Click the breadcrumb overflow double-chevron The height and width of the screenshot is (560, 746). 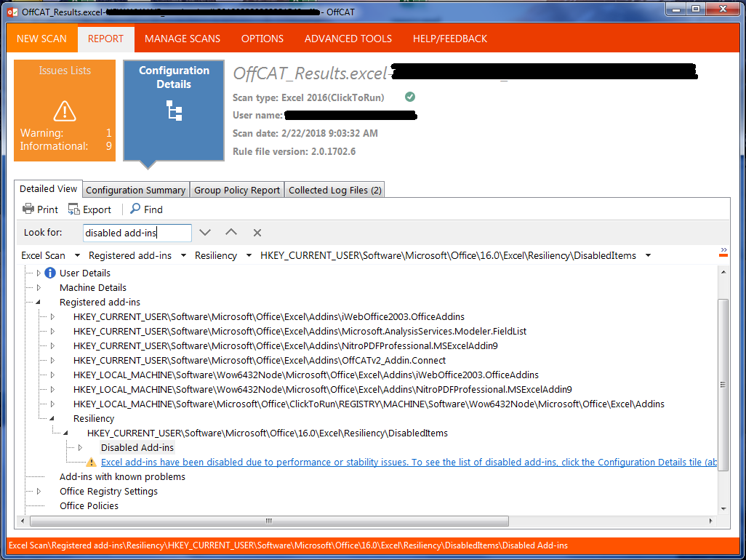pos(723,252)
